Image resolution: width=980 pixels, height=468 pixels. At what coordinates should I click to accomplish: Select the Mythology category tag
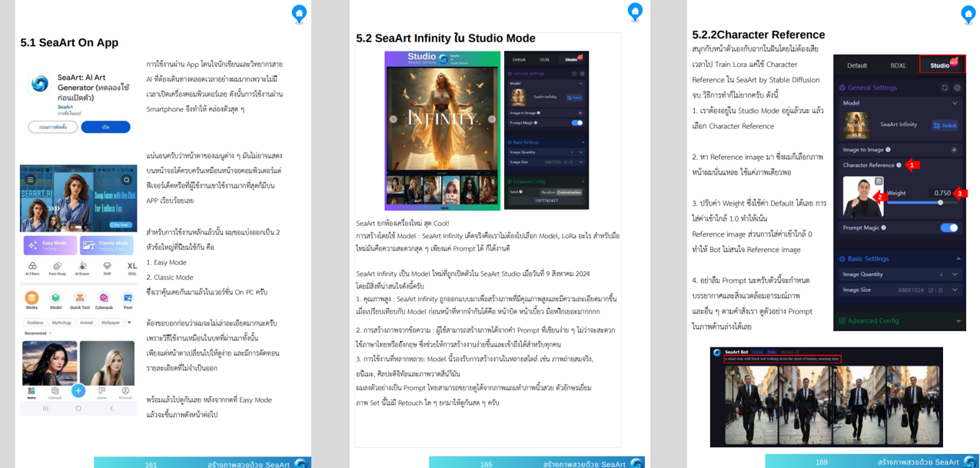(61, 323)
